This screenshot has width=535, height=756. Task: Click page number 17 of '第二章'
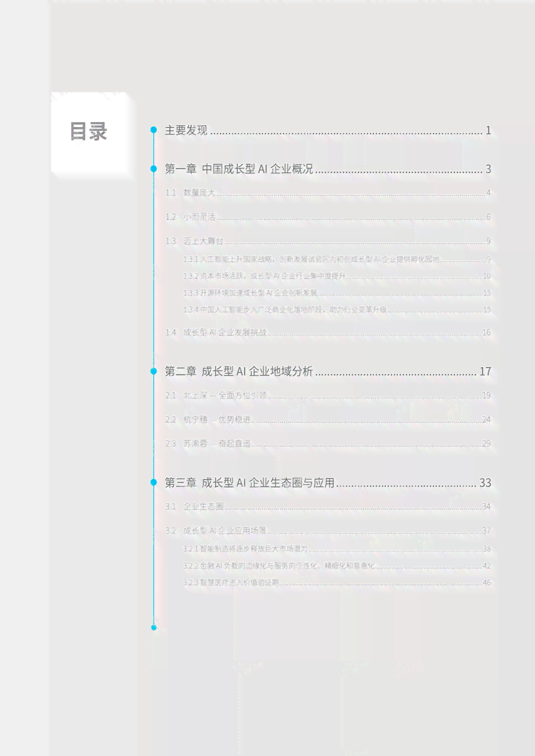pyautogui.click(x=485, y=371)
